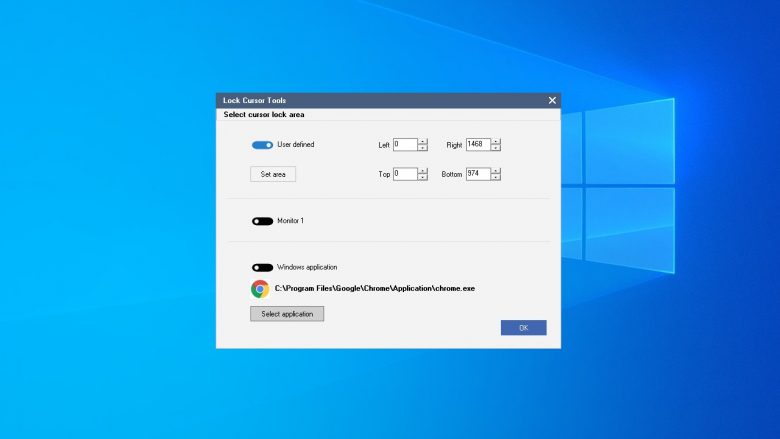
Task: Click the Right value input field
Action: click(478, 145)
